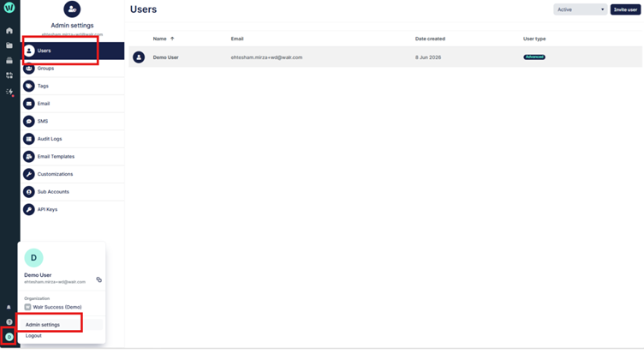Click the Admin settings header avatar icon
This screenshot has width=644, height=360.
point(72,9)
